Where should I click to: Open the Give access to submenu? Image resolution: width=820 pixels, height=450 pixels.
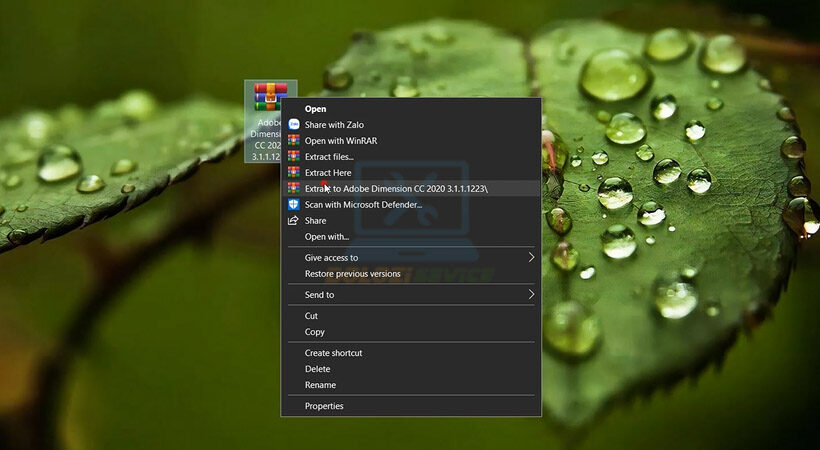tap(411, 257)
